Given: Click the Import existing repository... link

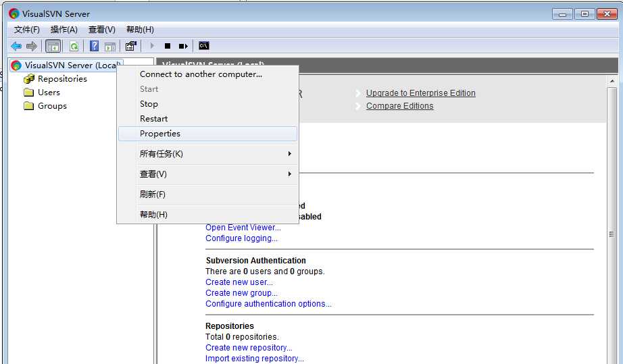Looking at the screenshot, I should 254,359.
